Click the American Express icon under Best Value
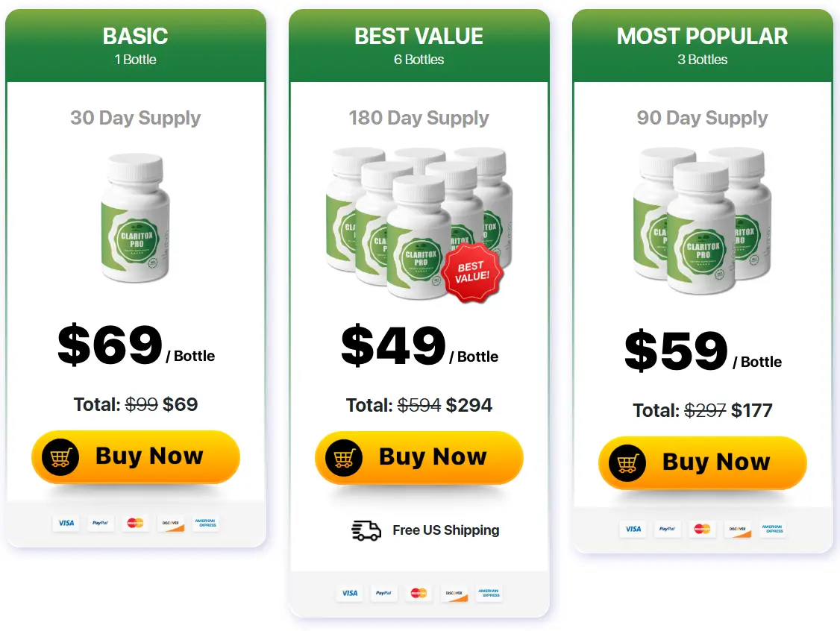This screenshot has height=631, width=840. [x=489, y=593]
